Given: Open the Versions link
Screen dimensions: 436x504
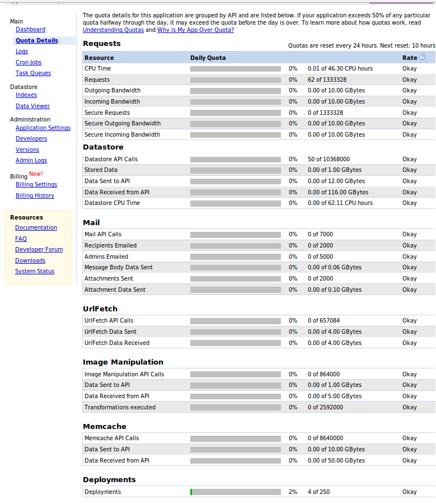Looking at the screenshot, I should click(27, 150).
